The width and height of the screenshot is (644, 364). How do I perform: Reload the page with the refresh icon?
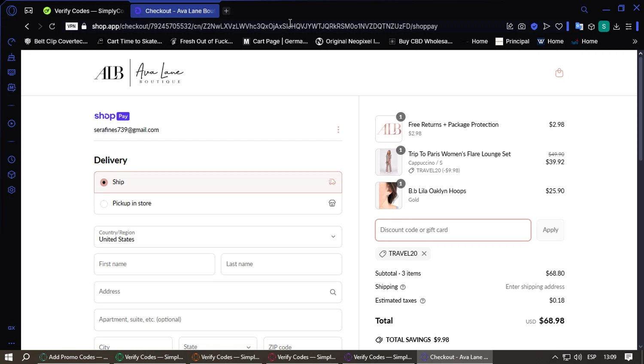point(52,26)
